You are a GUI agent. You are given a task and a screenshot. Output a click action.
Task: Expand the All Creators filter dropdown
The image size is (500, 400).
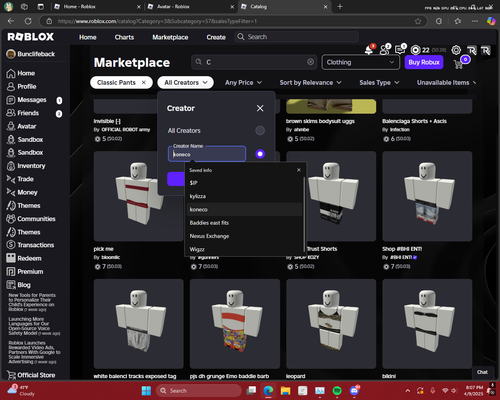point(186,82)
